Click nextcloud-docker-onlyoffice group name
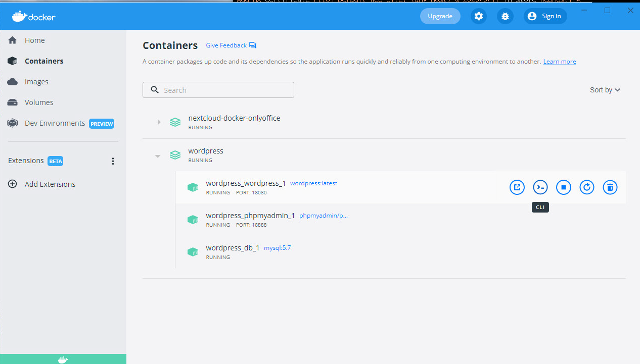This screenshot has width=640, height=364. [234, 118]
